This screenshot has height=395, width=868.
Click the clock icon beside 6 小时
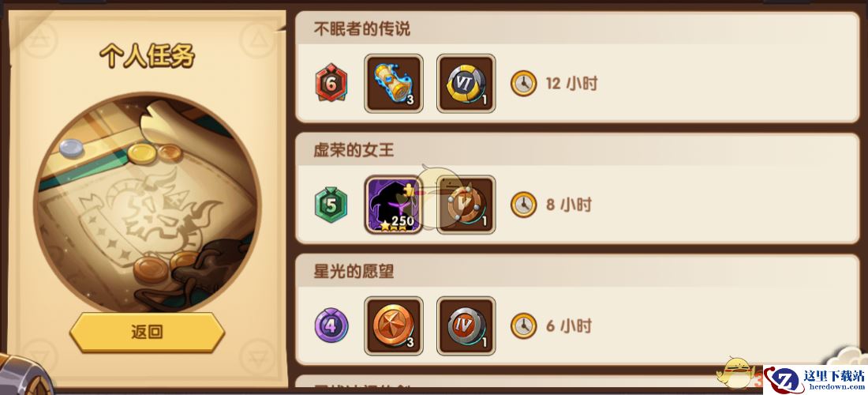[523, 325]
